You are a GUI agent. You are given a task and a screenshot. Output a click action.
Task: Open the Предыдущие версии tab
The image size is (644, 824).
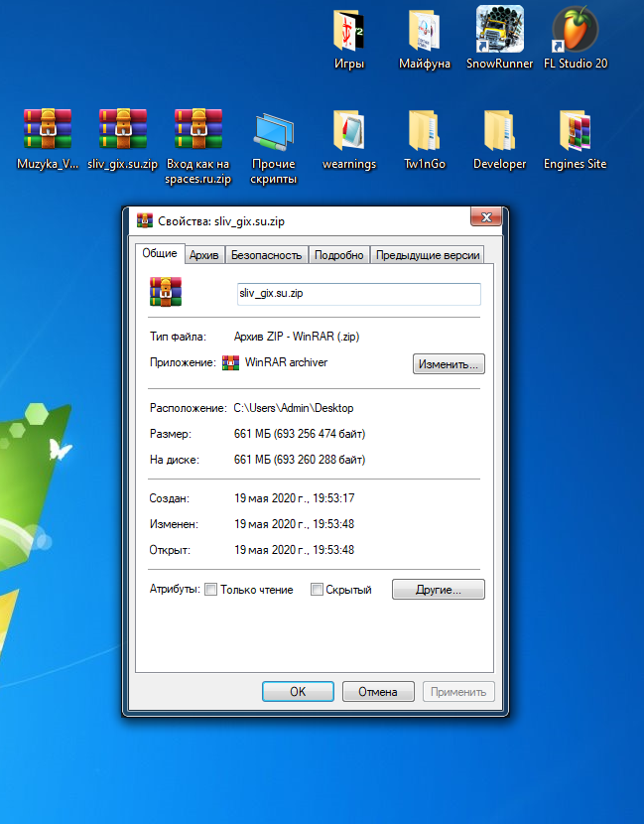pos(428,255)
